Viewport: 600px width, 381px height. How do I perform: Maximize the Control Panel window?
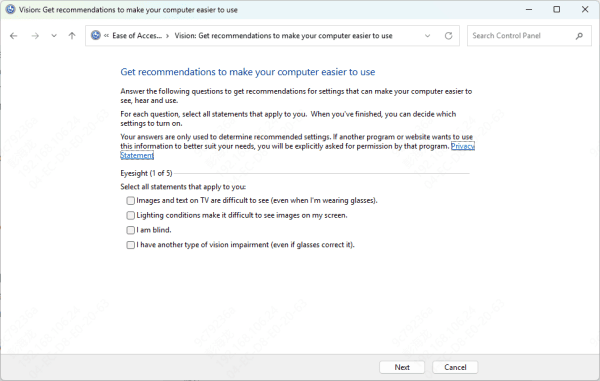tap(557, 10)
